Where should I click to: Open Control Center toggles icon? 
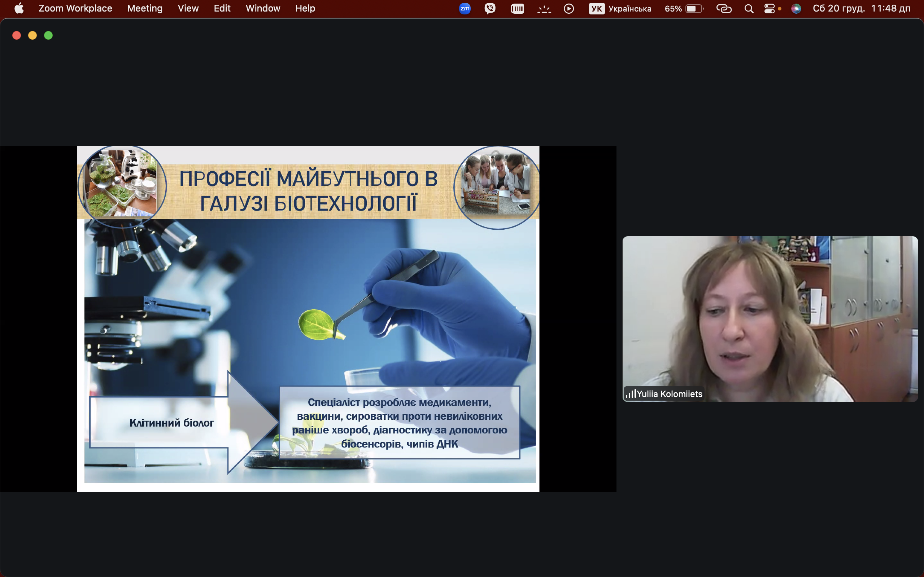tap(770, 8)
